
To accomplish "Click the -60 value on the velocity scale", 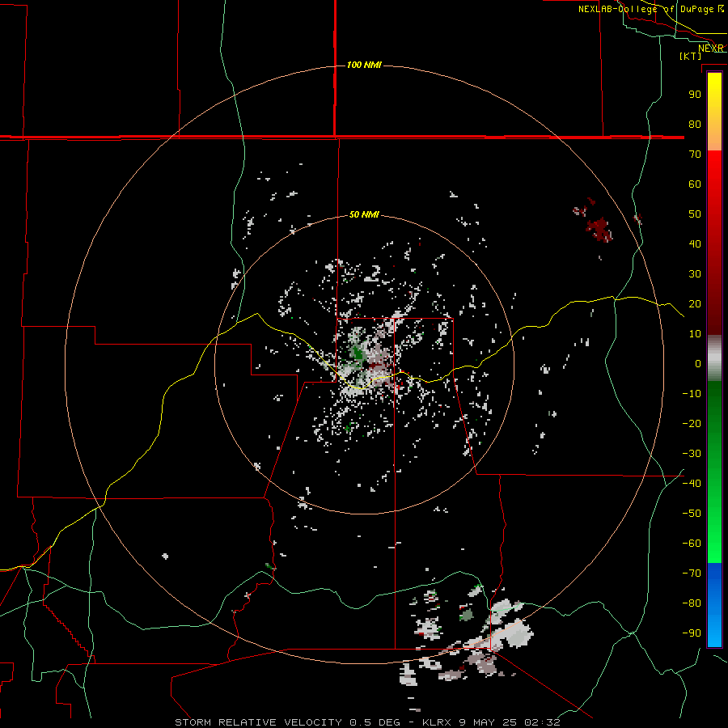I will point(692,544).
